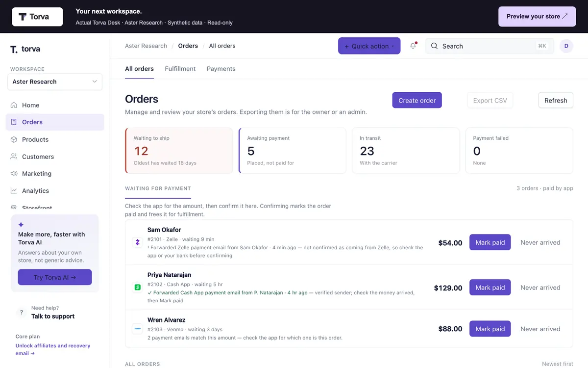Click the Products box icon
The image size is (588, 368).
[x=14, y=139]
